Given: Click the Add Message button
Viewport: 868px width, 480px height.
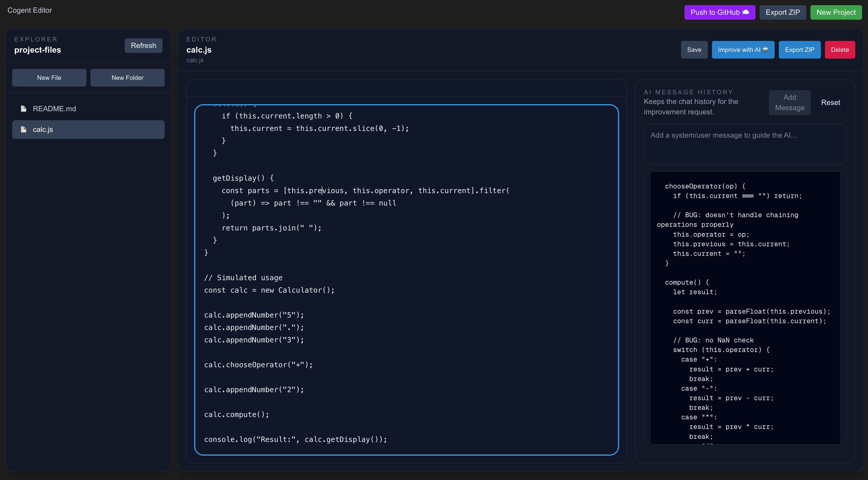Looking at the screenshot, I should 789,102.
